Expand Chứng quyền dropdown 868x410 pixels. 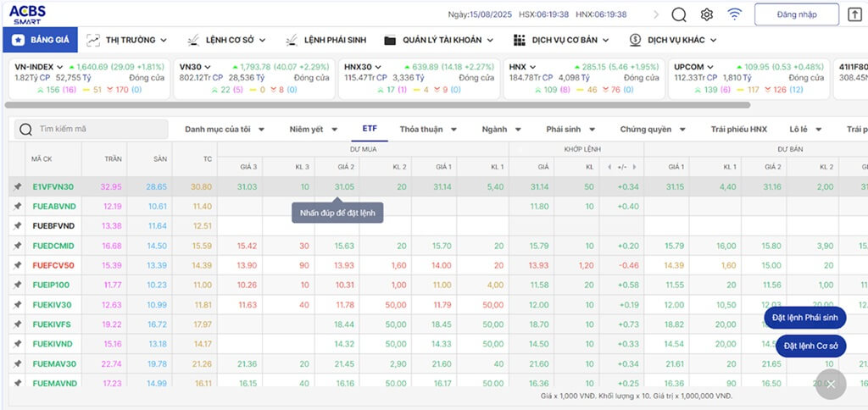(653, 129)
